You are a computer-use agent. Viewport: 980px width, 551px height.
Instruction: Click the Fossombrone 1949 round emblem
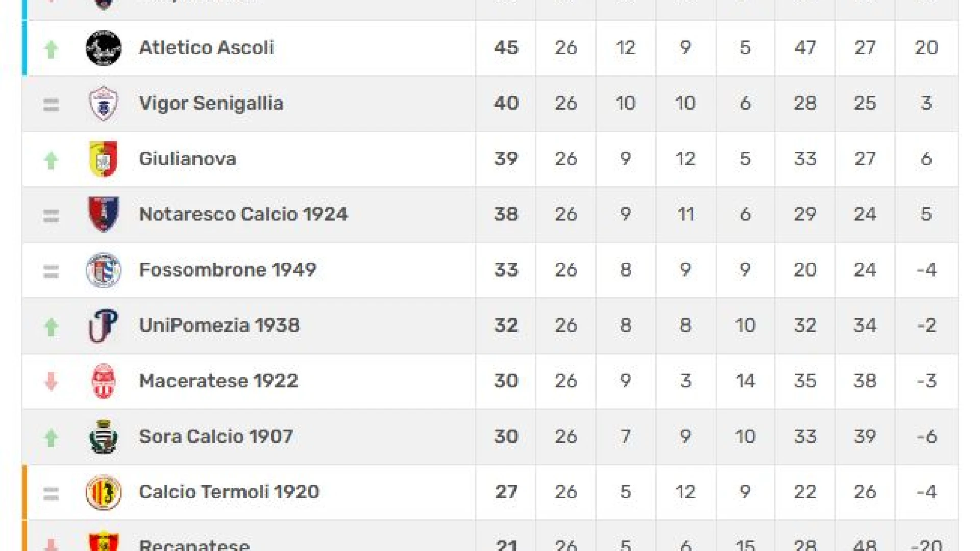click(104, 270)
